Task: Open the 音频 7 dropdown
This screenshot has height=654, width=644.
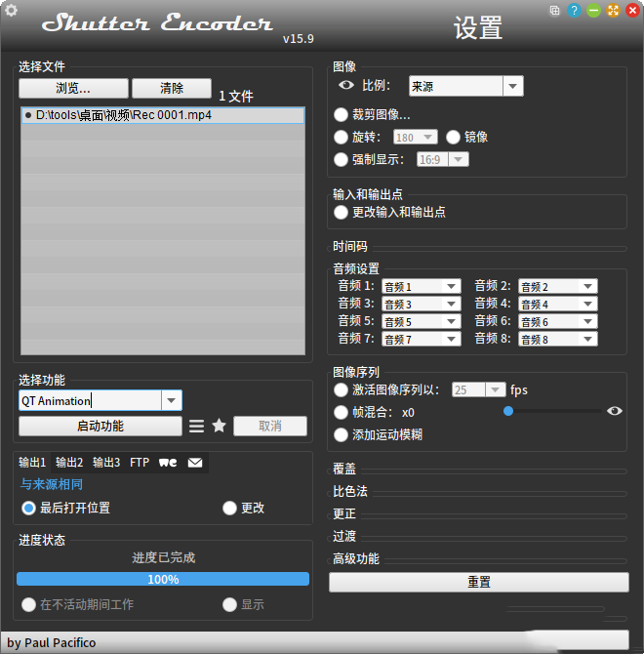Action: [x=421, y=339]
